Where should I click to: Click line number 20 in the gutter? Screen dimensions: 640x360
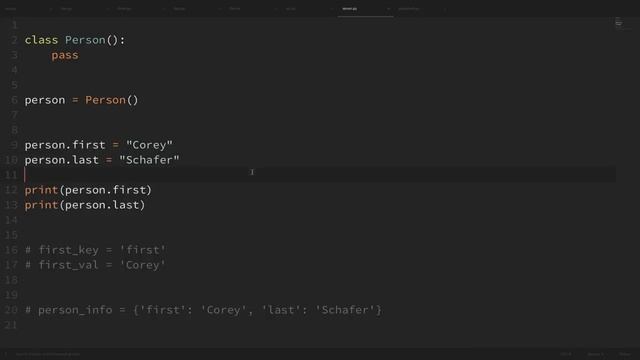click(x=11, y=310)
